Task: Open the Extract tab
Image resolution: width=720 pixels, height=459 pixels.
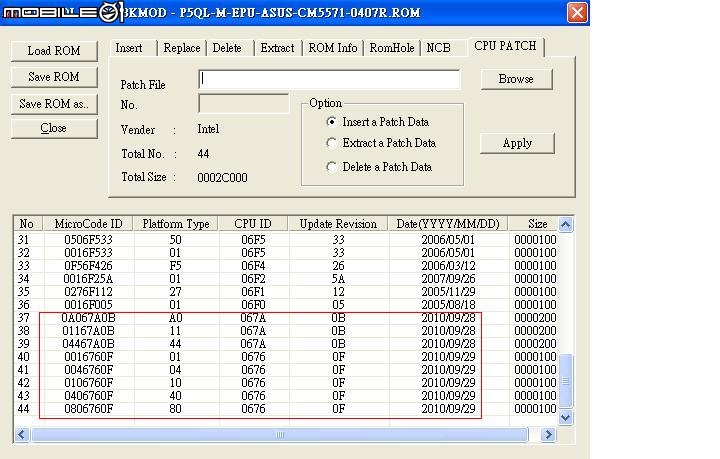Action: 277,48
